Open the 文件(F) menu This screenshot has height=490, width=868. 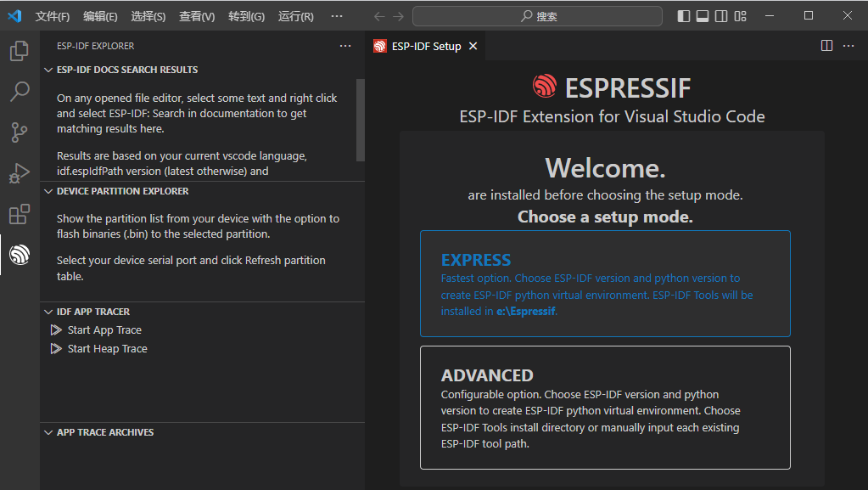pyautogui.click(x=53, y=17)
